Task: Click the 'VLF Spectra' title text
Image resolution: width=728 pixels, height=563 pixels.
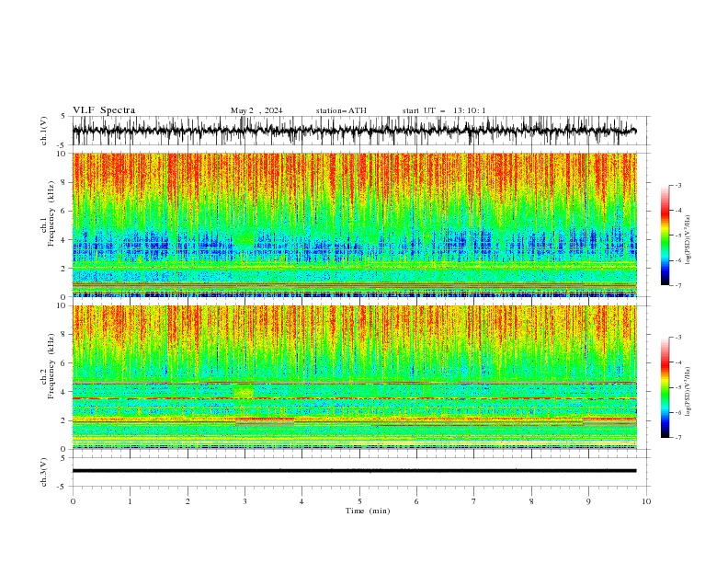Action: [x=104, y=110]
